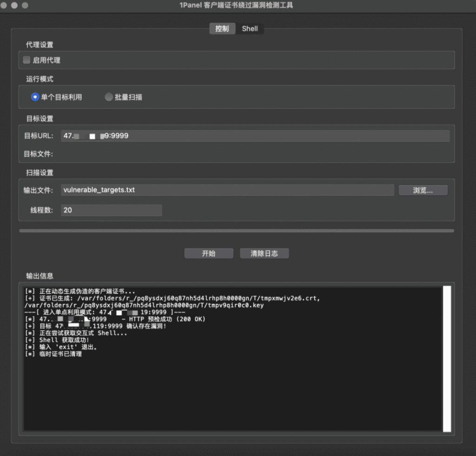The height and width of the screenshot is (456, 476).
Task: Click log line ending '确认存在漏洞!'
Action: click(x=96, y=326)
